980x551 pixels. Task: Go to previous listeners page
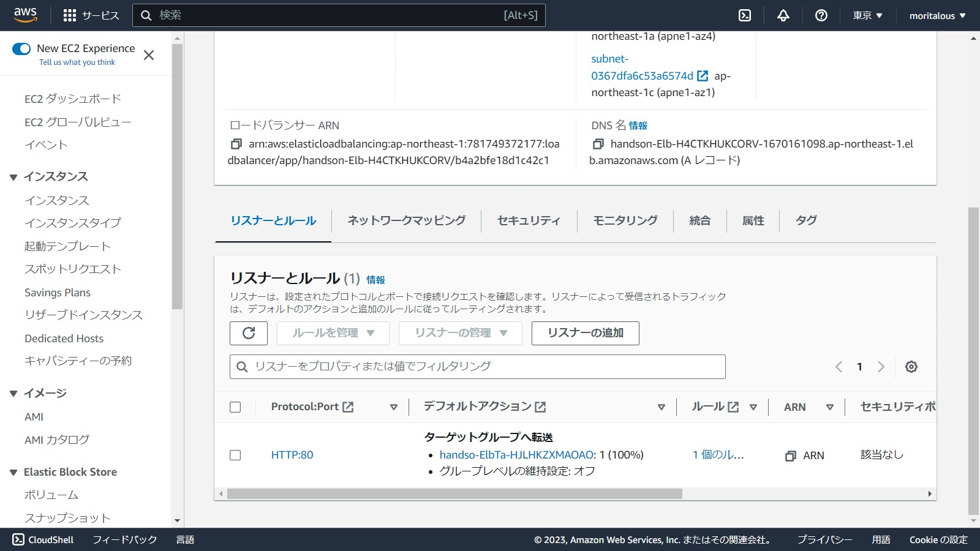[839, 367]
